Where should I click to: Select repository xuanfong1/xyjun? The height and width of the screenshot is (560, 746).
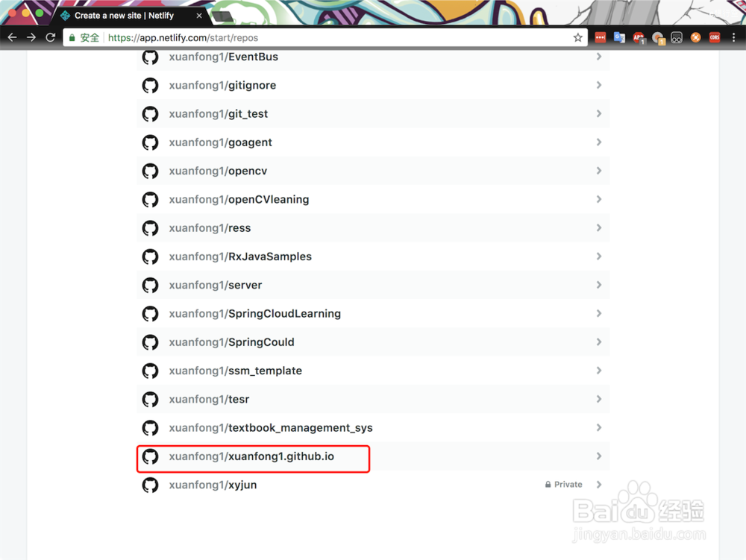(373, 485)
